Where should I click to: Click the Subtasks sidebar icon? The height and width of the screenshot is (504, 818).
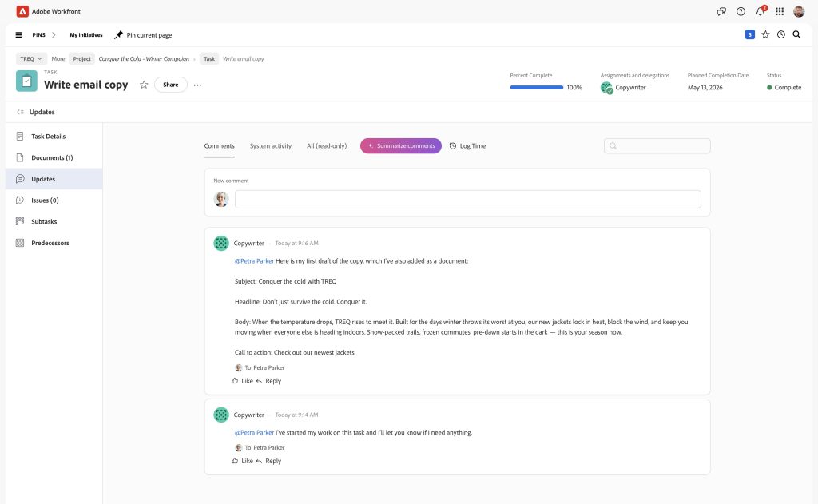click(x=20, y=222)
